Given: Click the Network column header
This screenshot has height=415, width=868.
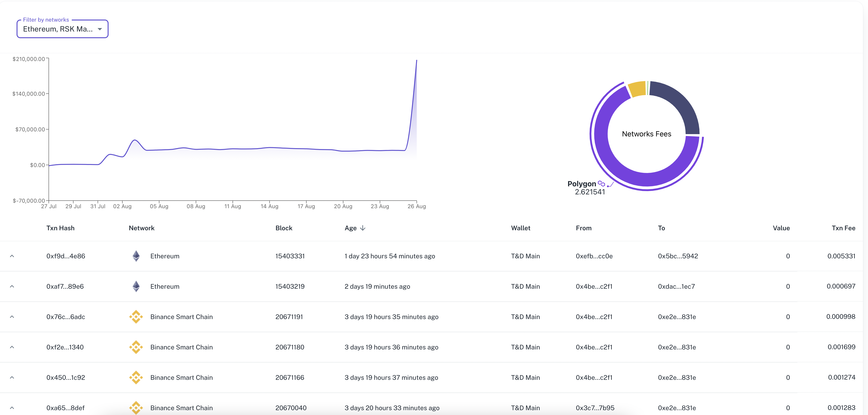Looking at the screenshot, I should (141, 228).
